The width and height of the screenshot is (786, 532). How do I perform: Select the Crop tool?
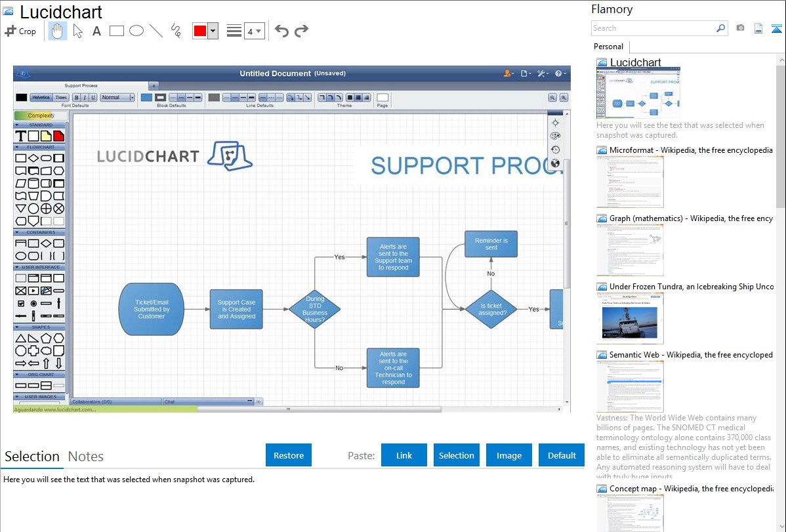(20, 31)
